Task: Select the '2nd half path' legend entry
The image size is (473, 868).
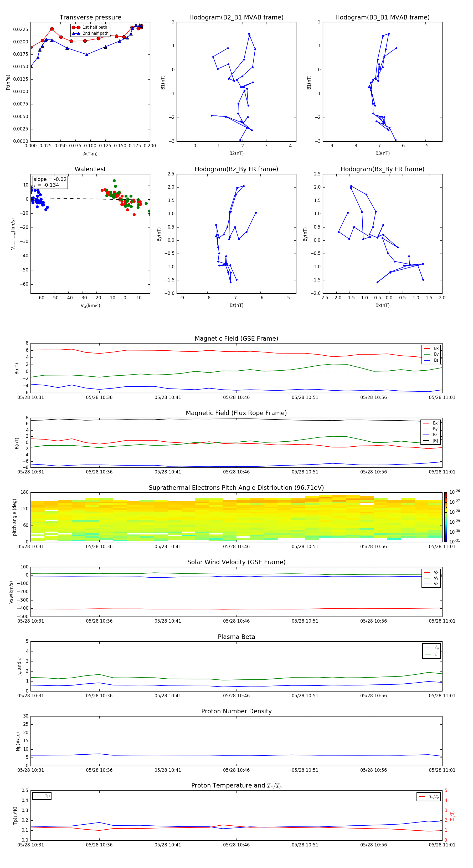Action: click(90, 33)
